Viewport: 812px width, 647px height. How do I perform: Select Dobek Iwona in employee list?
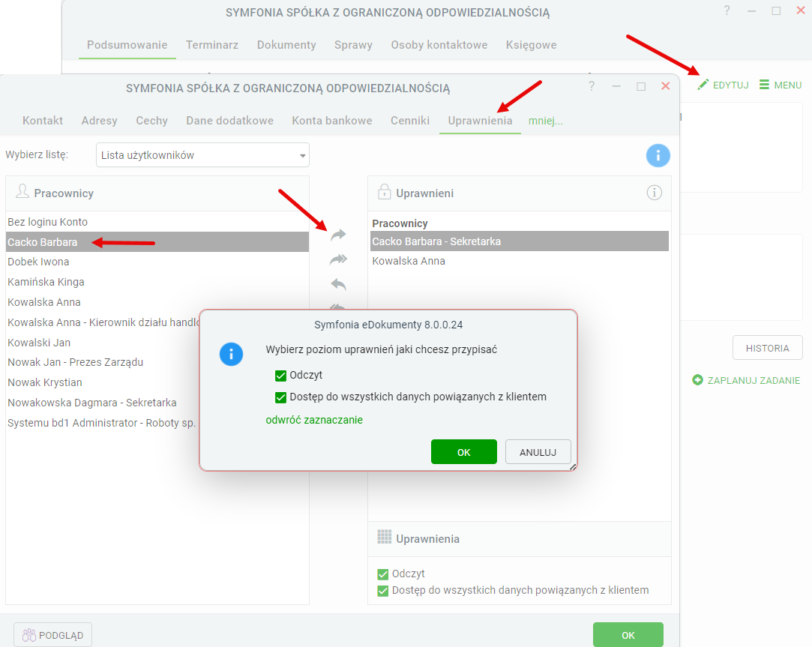[x=157, y=262]
